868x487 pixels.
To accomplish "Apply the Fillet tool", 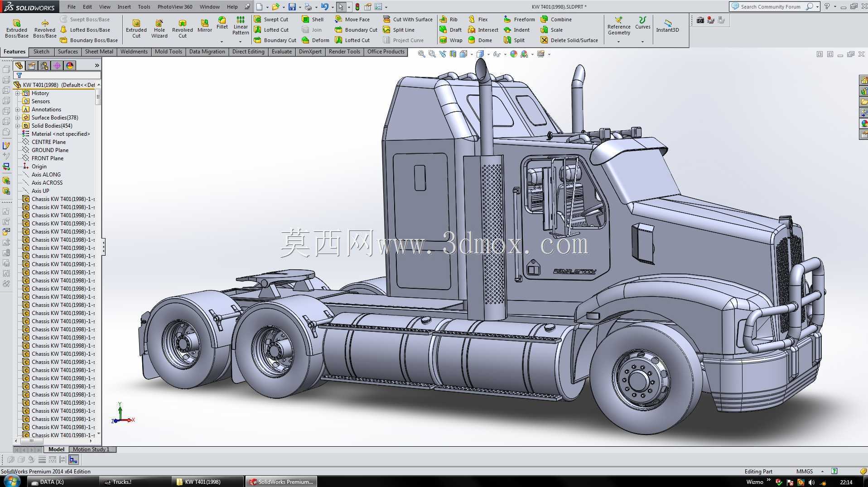I will (222, 23).
